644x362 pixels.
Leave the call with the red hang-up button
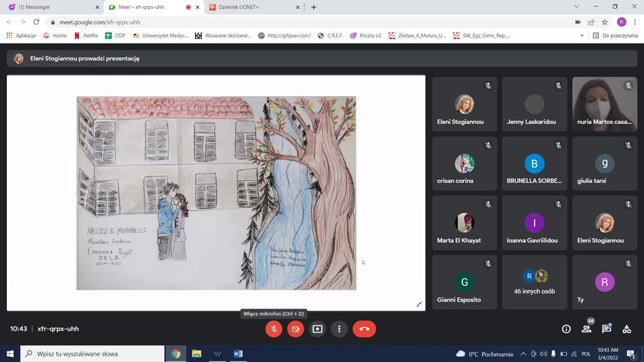[364, 329]
